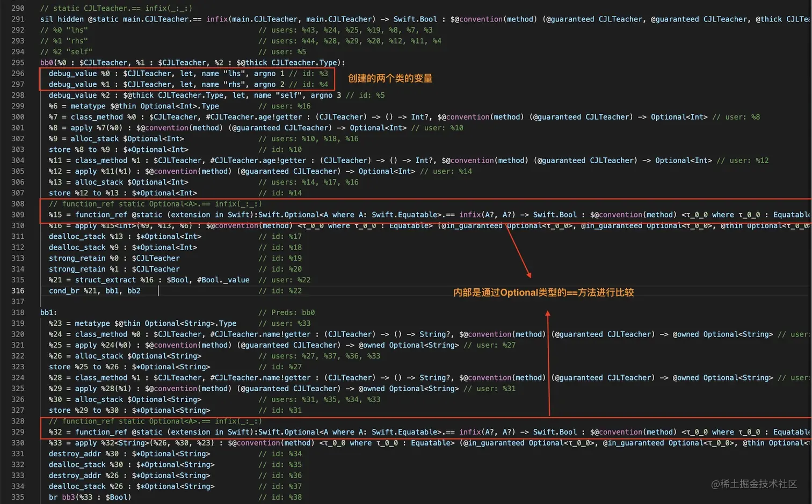This screenshot has width=812, height=504.
Task: Click 'debug_value %2 : $@thick CJLTeacher.Type' line
Action: [216, 95]
